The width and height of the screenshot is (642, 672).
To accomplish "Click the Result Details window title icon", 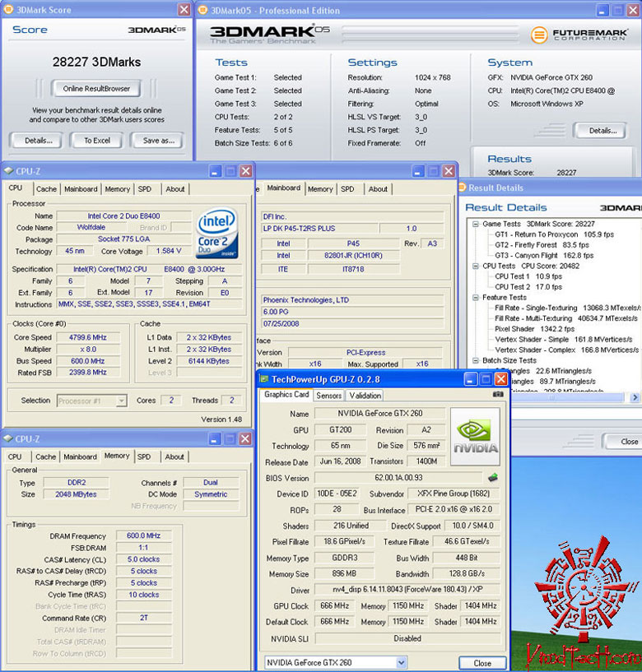I will coord(463,188).
